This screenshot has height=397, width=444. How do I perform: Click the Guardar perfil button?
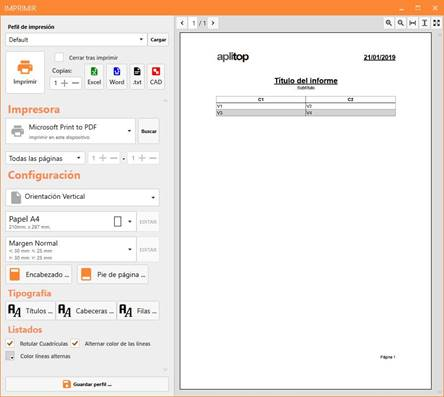coord(87,384)
